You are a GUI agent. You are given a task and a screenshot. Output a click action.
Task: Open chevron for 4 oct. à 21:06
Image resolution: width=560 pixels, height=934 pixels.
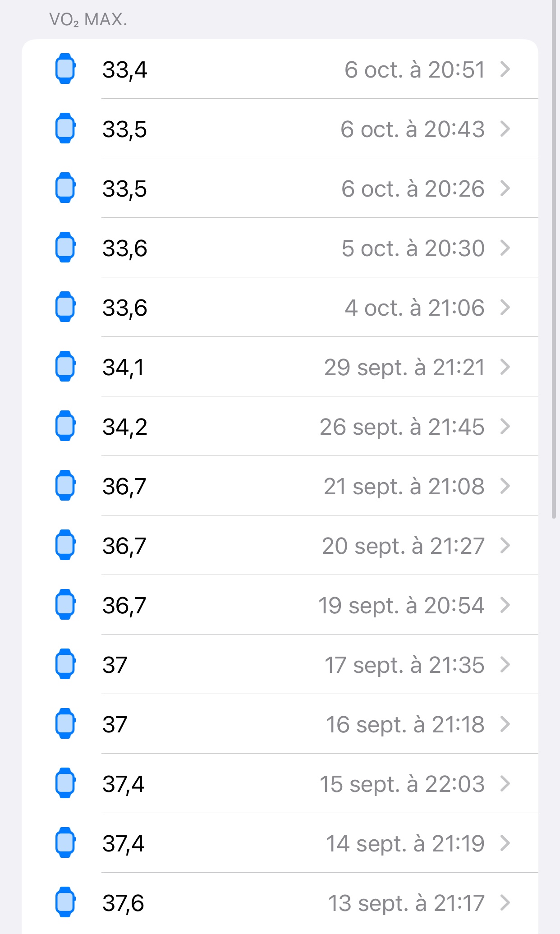coord(505,308)
